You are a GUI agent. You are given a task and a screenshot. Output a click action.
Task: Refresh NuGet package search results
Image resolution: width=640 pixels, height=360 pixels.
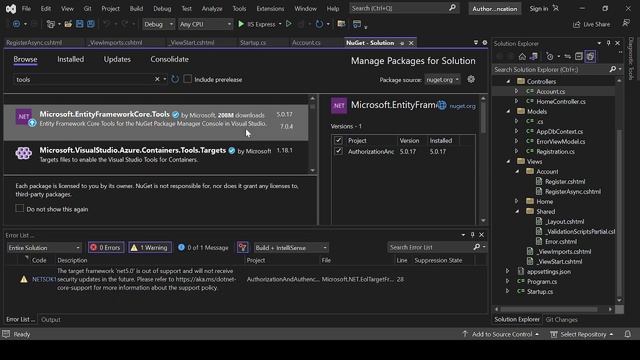(x=175, y=79)
